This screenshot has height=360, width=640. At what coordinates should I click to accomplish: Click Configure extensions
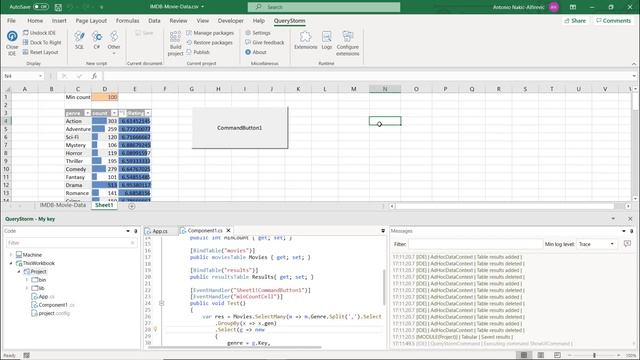click(348, 43)
